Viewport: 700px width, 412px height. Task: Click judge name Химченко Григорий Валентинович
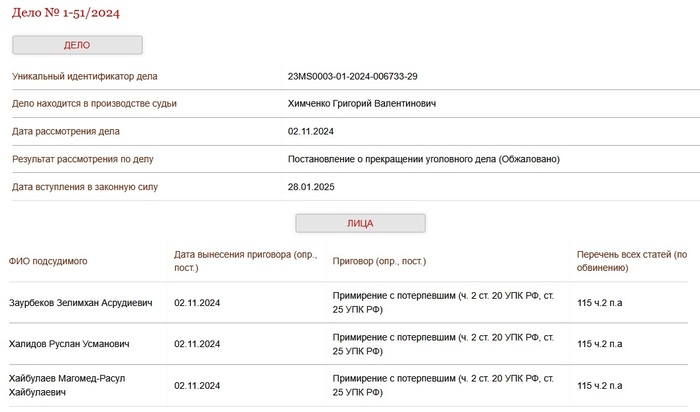(x=361, y=104)
